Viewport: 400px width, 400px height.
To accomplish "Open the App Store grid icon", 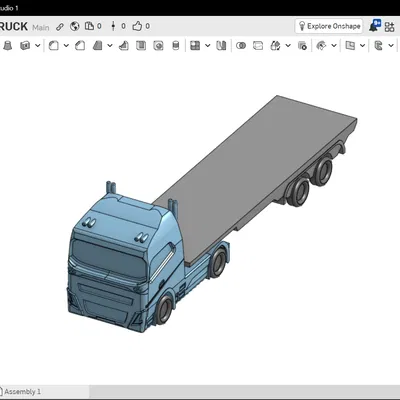I will tap(389, 27).
